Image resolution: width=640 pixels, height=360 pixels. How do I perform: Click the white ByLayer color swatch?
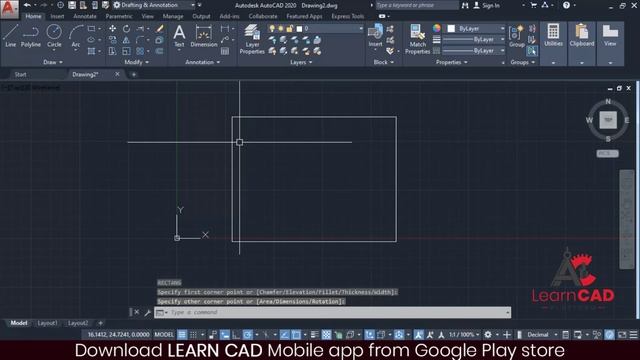coord(451,29)
